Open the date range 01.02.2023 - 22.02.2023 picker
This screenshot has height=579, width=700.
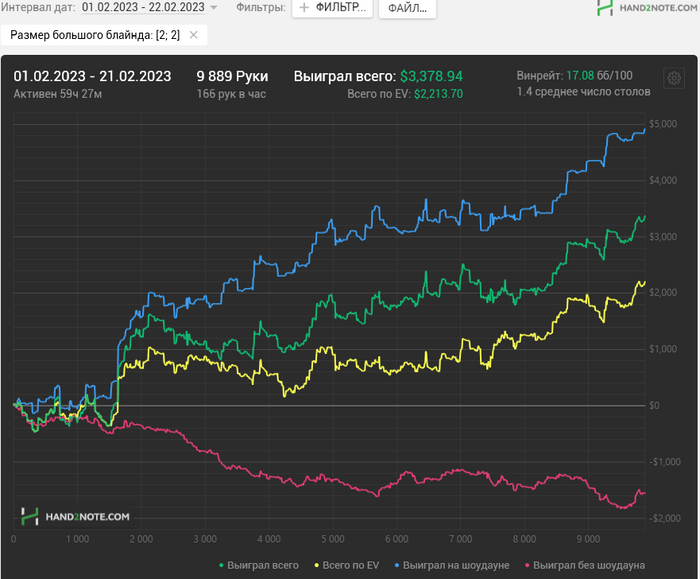point(143,8)
